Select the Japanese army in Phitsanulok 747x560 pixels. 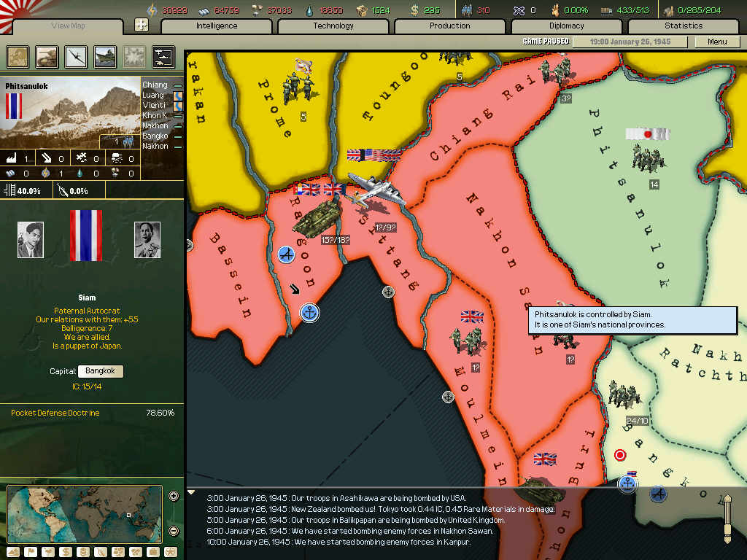(648, 157)
